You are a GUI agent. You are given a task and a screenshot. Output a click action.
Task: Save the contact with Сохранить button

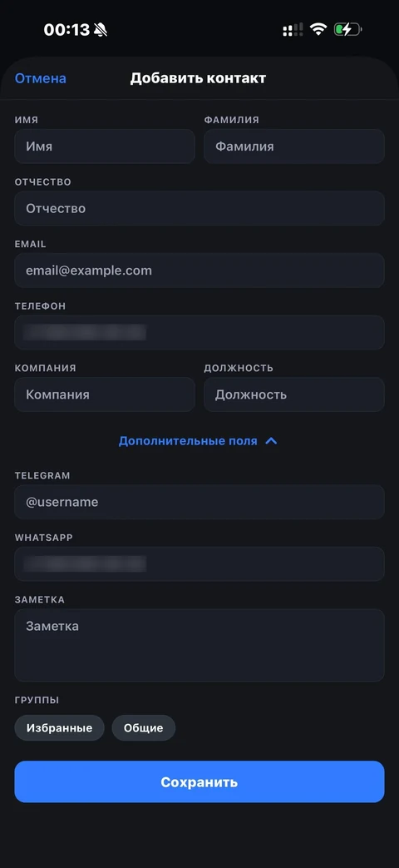click(199, 781)
